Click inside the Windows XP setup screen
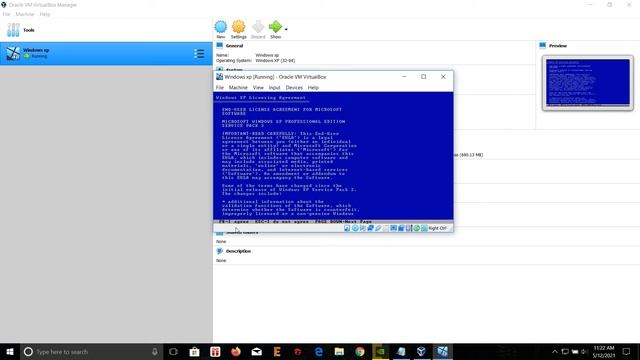 click(x=333, y=157)
